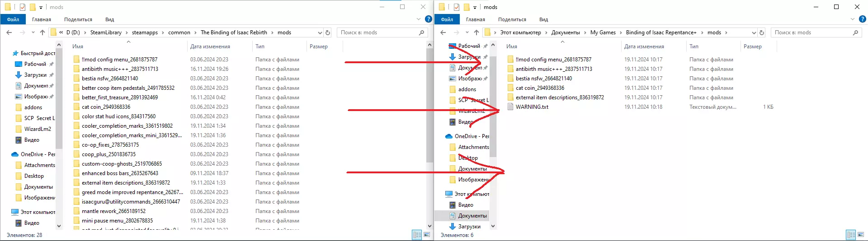Click OneDrive cloud icon in left sidebar
This screenshot has height=241, width=868.
(15, 154)
